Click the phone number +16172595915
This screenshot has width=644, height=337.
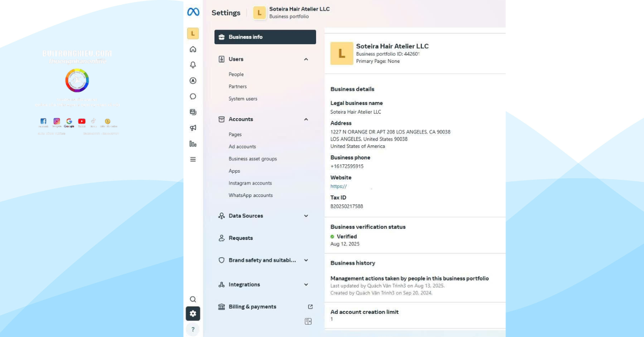[x=347, y=166]
